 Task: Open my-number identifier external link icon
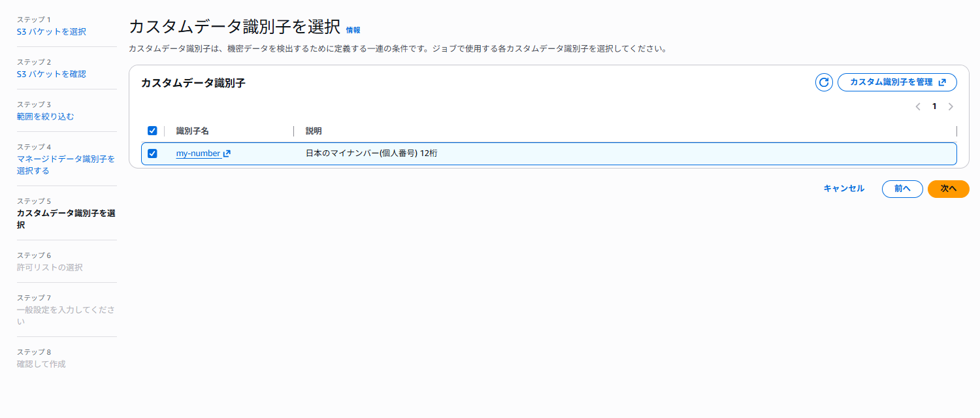[227, 153]
